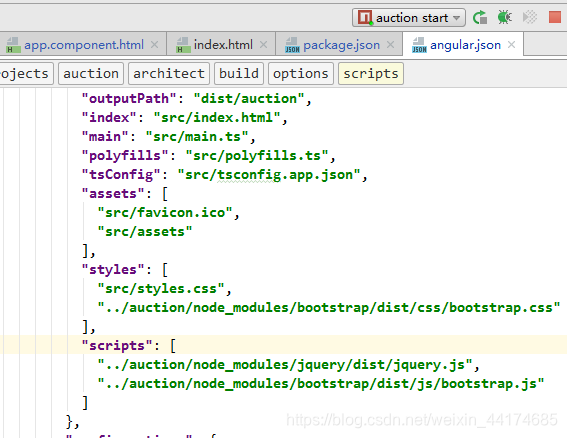Switch to the app.component.html tab
The height and width of the screenshot is (438, 567).
coord(83,45)
